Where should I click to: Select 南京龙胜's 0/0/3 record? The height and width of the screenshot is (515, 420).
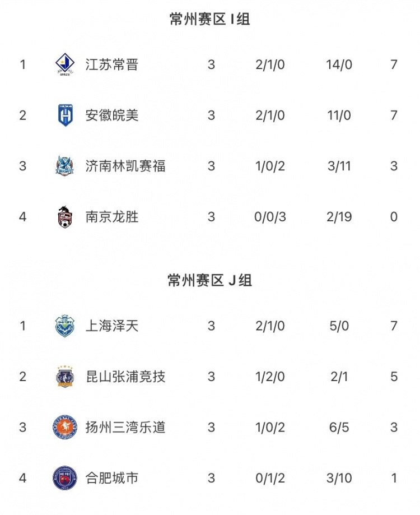click(270, 217)
